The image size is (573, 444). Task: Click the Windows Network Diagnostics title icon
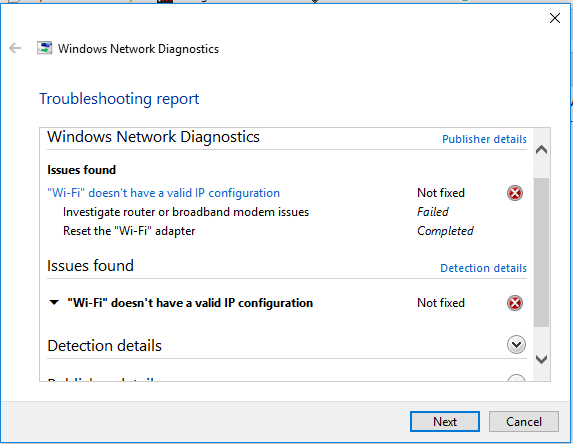pyautogui.click(x=45, y=48)
